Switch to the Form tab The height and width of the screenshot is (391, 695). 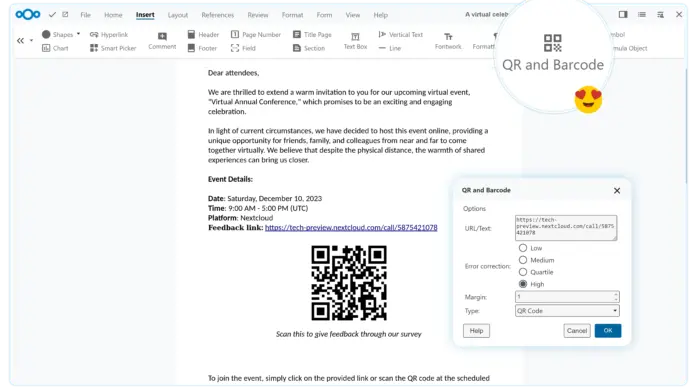[x=324, y=15]
